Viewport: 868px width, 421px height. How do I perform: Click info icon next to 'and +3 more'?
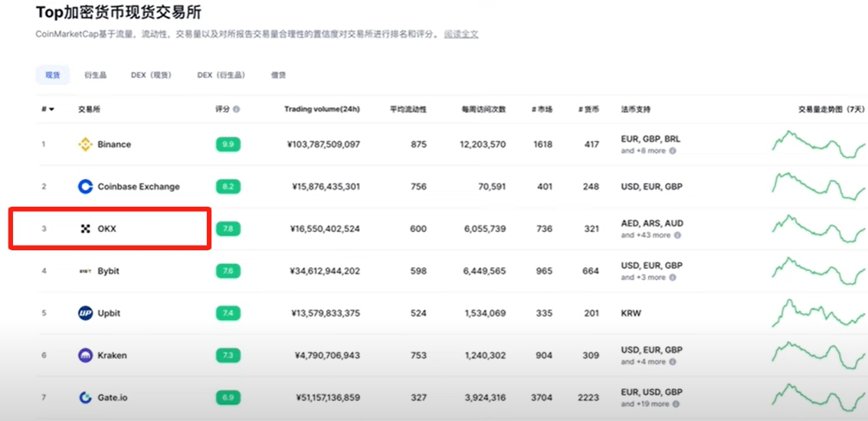coord(673,277)
